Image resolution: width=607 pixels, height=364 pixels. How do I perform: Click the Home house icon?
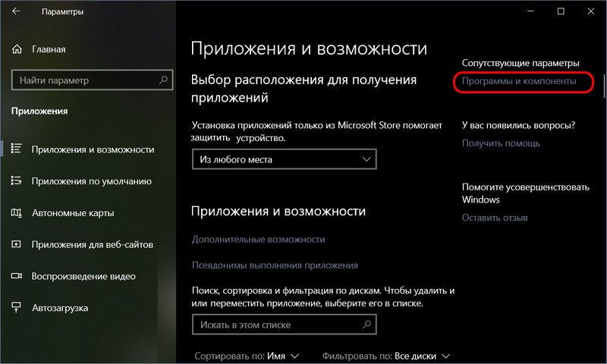click(x=17, y=49)
